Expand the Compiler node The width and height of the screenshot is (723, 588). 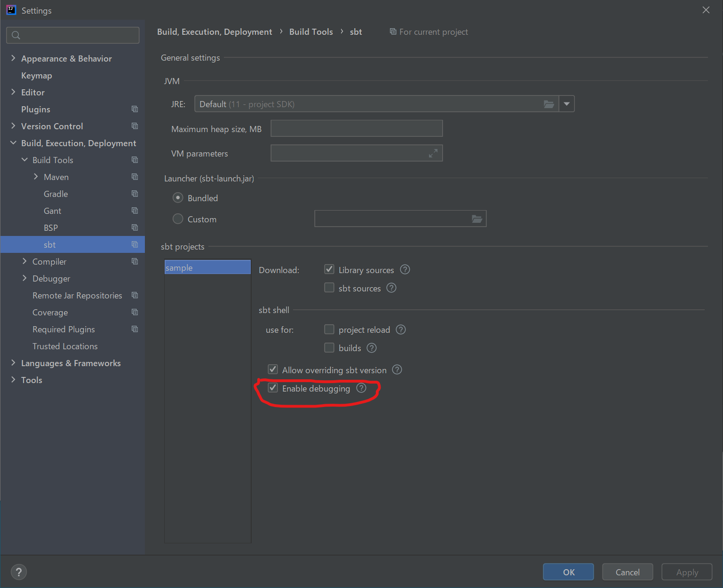point(24,261)
